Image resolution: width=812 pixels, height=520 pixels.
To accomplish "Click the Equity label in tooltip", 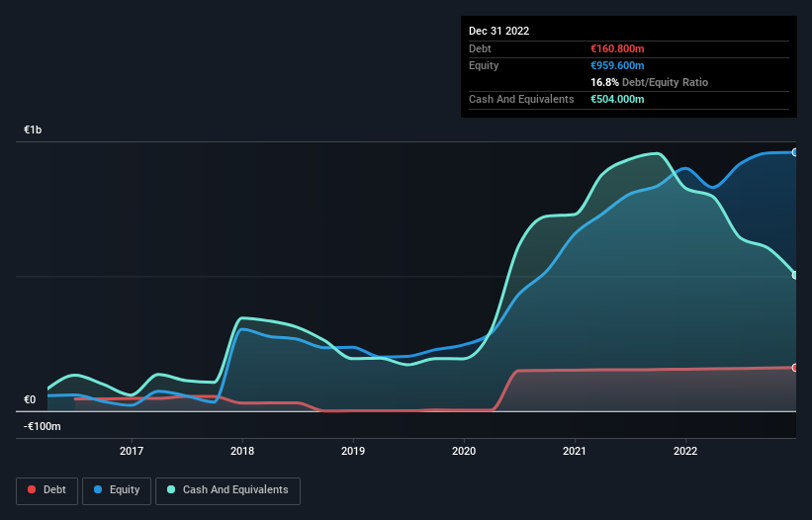I will (x=484, y=65).
